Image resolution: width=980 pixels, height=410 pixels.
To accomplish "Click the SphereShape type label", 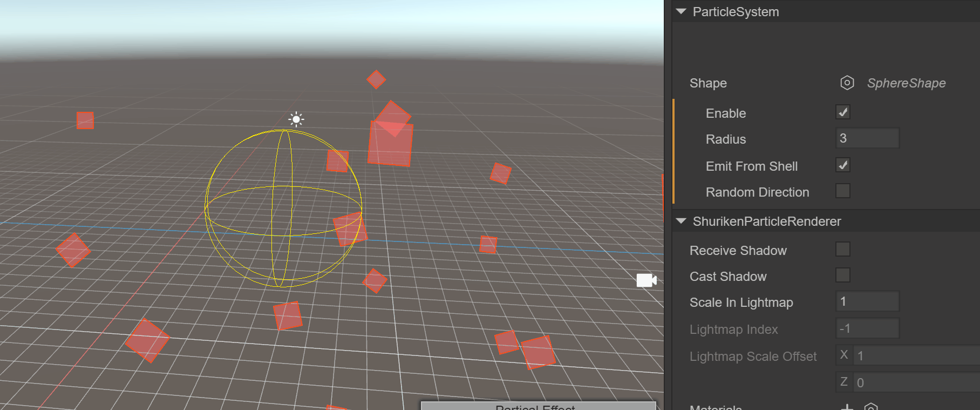I will point(906,83).
